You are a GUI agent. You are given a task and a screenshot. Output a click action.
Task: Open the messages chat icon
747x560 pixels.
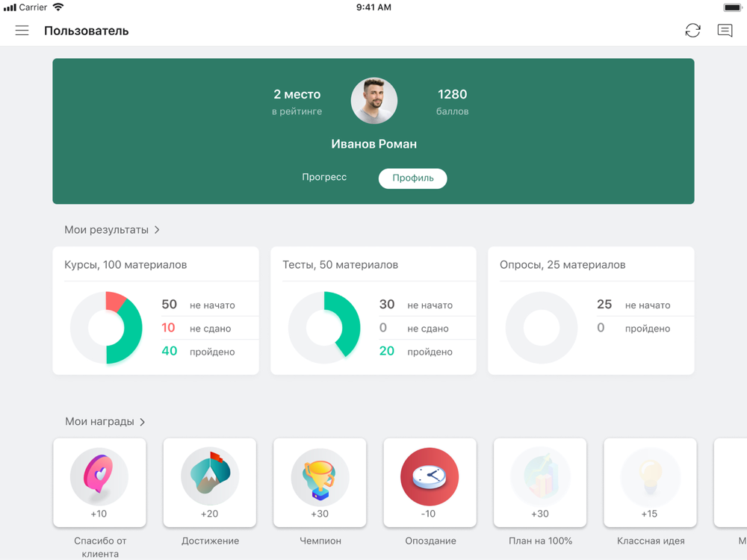(x=725, y=31)
